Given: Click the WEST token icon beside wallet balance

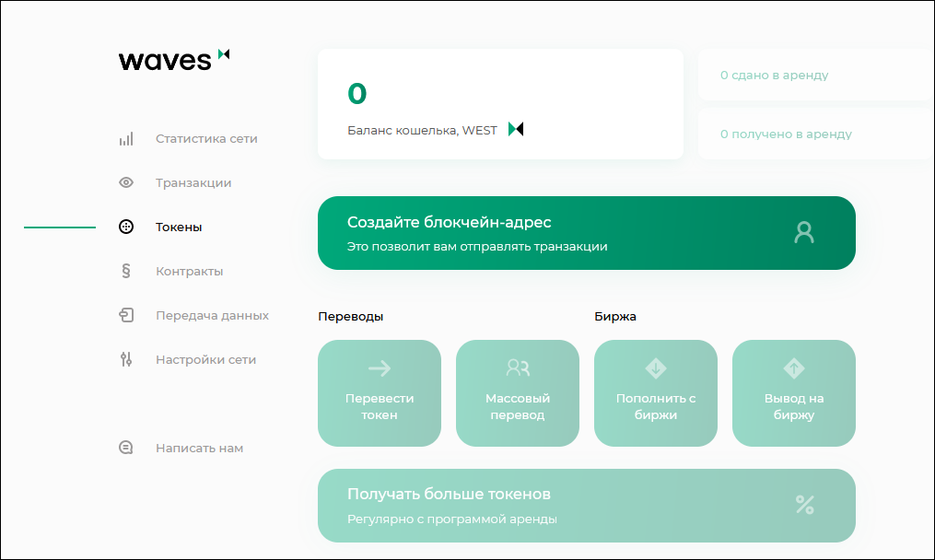Looking at the screenshot, I should [516, 130].
